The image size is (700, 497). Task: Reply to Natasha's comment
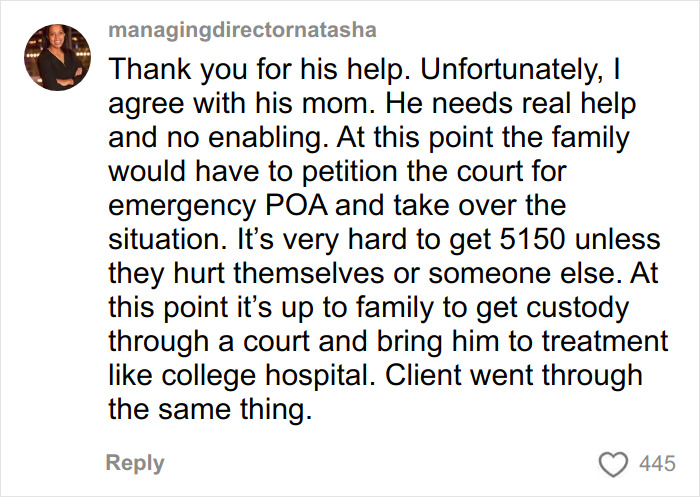pyautogui.click(x=134, y=462)
